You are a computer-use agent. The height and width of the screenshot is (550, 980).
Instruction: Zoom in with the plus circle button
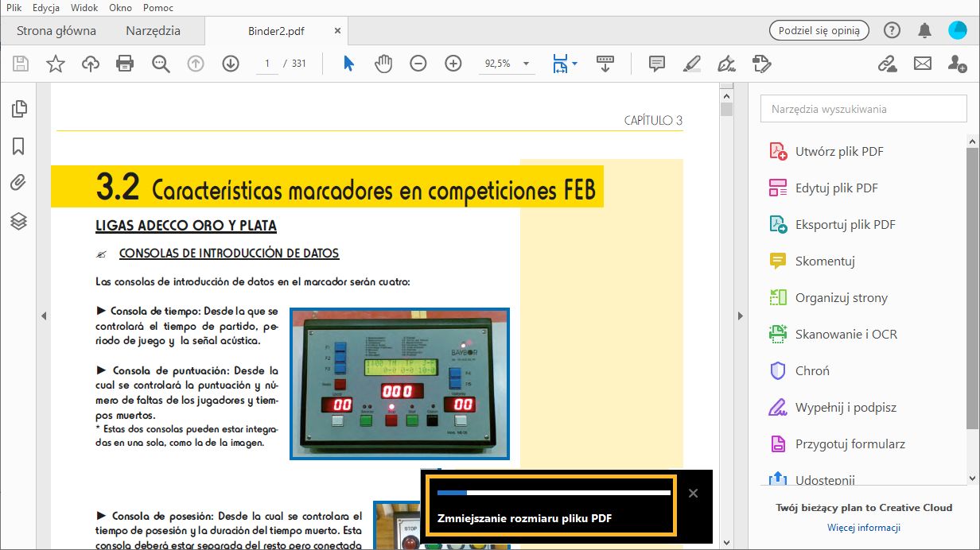(x=453, y=64)
